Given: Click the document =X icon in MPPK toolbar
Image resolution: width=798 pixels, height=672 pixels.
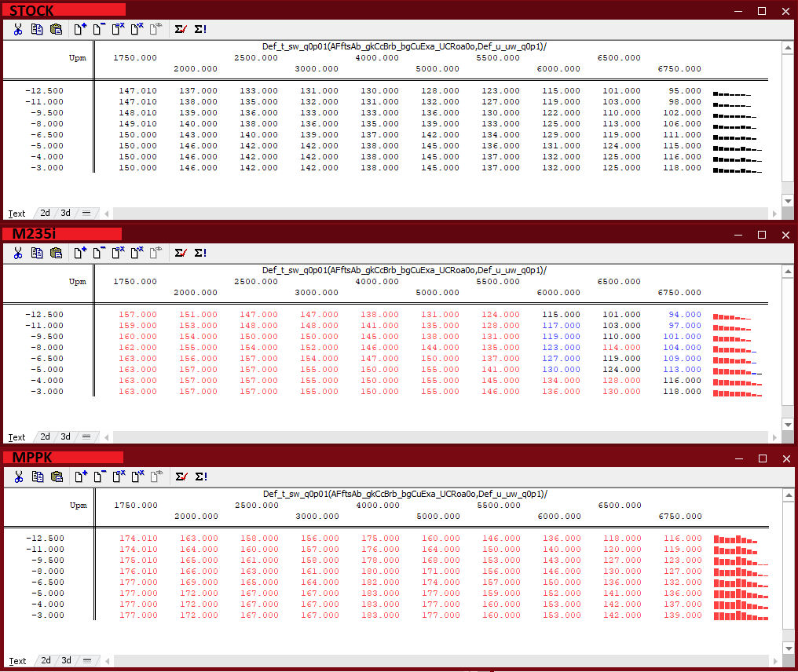Looking at the screenshot, I should [119, 477].
